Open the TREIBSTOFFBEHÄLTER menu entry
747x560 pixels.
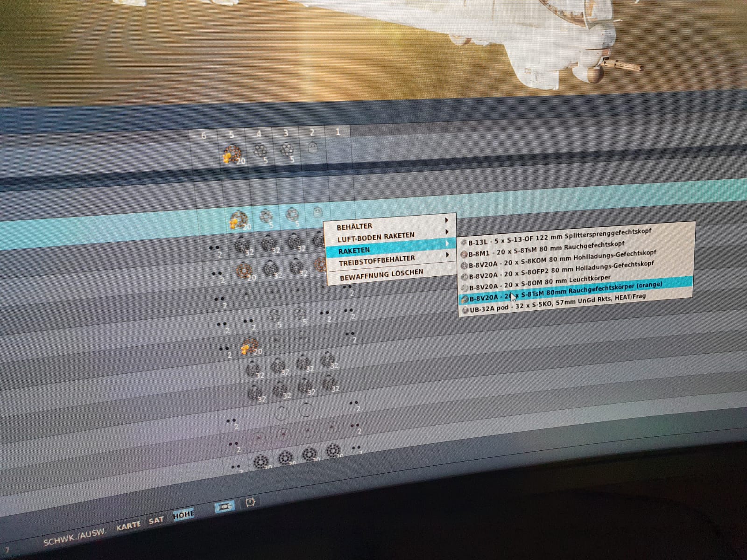click(377, 260)
